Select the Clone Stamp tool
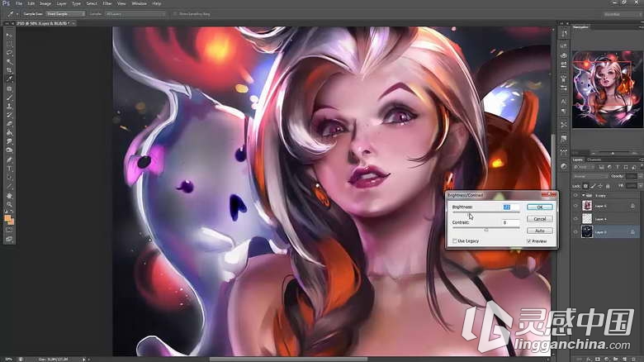Viewport: 644px width, 362px height. click(x=9, y=106)
